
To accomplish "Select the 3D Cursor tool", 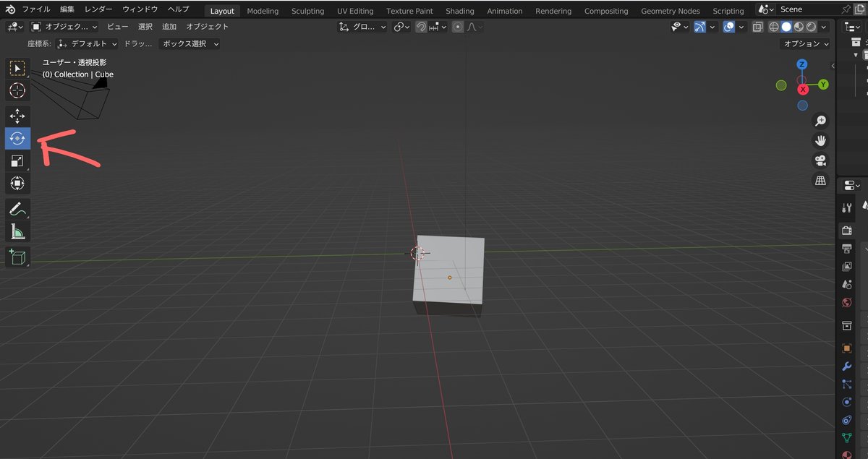I will click(x=17, y=90).
